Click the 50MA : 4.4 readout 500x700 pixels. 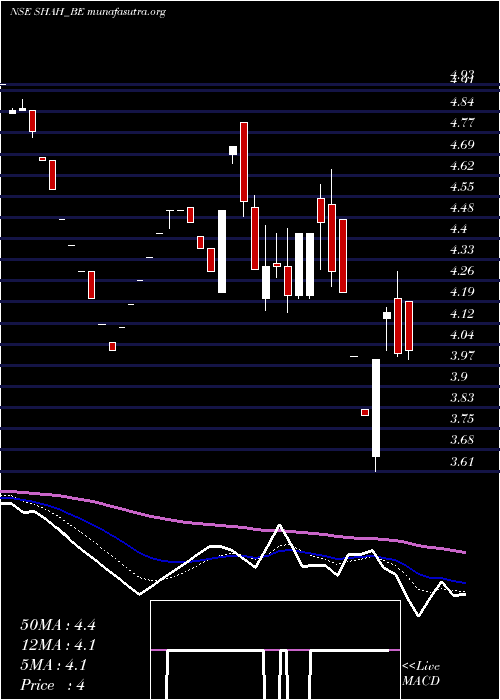pos(58,625)
